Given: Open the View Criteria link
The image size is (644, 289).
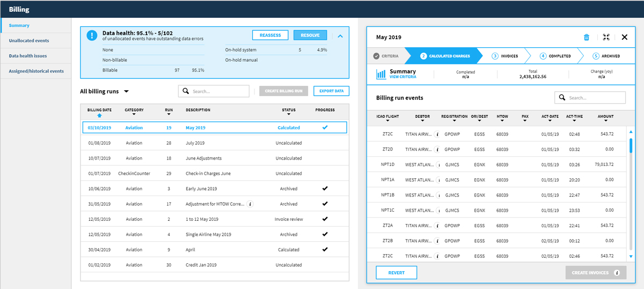Looking at the screenshot, I should click(x=402, y=77).
